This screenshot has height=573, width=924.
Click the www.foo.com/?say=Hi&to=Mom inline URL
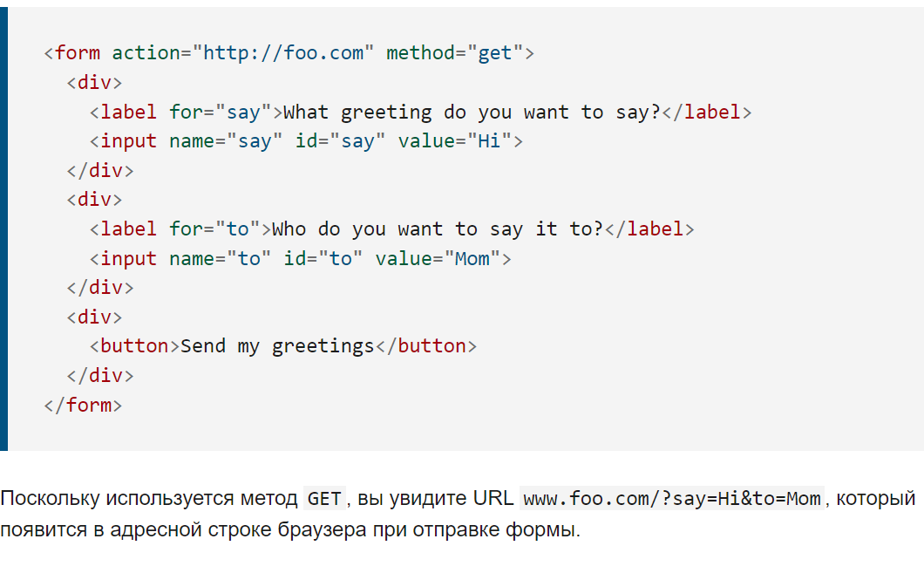click(x=672, y=499)
